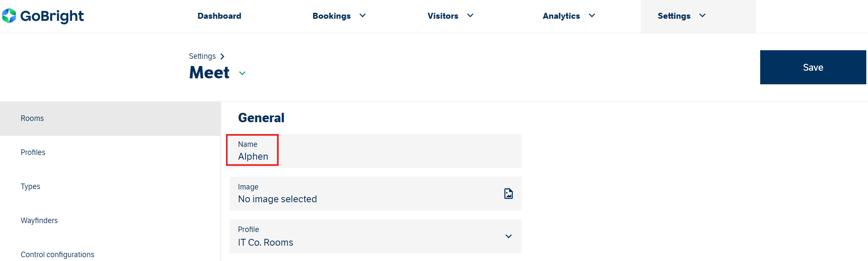Go to the Dashboard page
Image resolution: width=868 pixels, height=261 pixels.
click(x=219, y=16)
